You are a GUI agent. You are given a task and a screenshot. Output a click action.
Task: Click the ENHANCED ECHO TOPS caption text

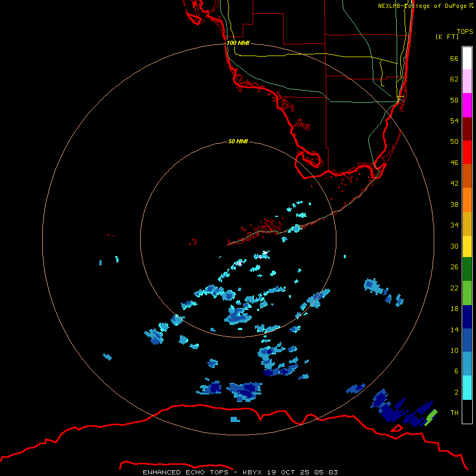coord(186,472)
